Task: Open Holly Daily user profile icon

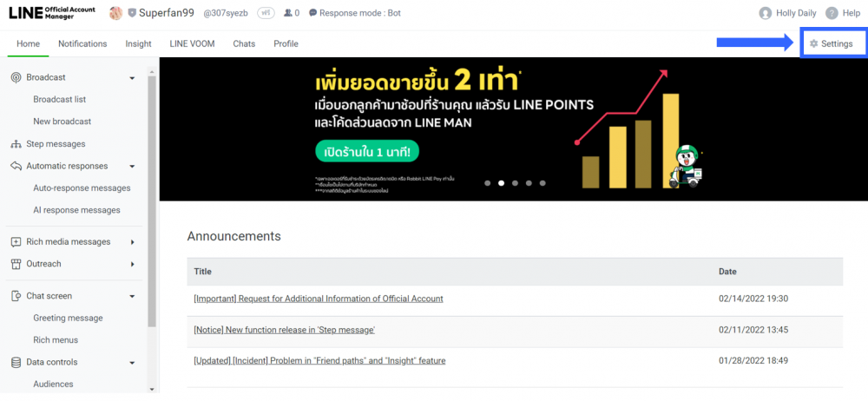Action: coord(766,13)
